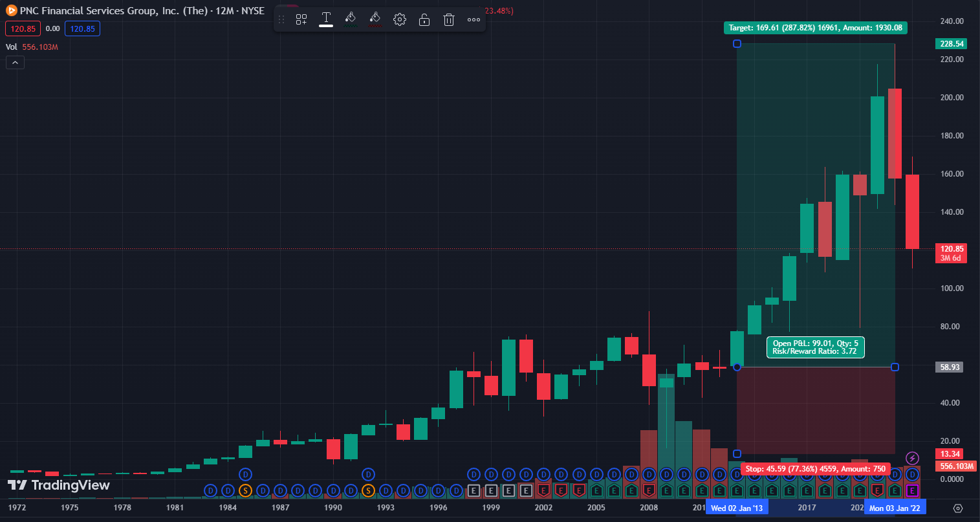Click the Wed 02 Jan '13 date label
Image resolution: width=980 pixels, height=522 pixels.
tap(737, 508)
